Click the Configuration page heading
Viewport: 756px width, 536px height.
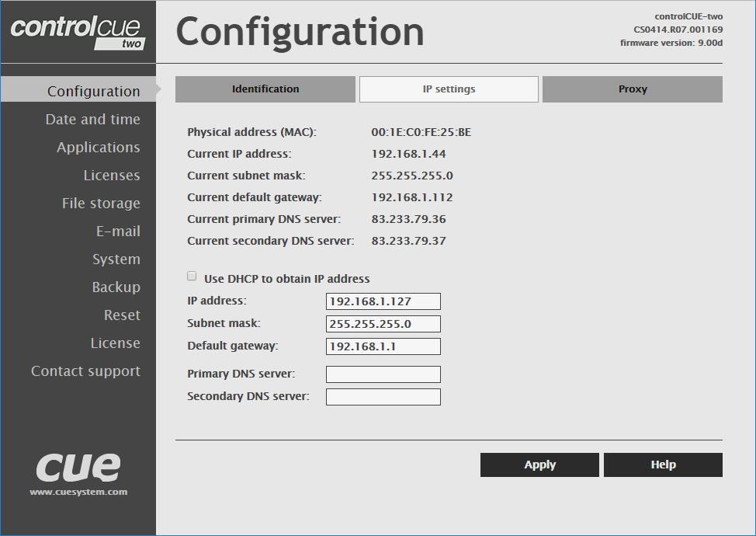coord(300,33)
